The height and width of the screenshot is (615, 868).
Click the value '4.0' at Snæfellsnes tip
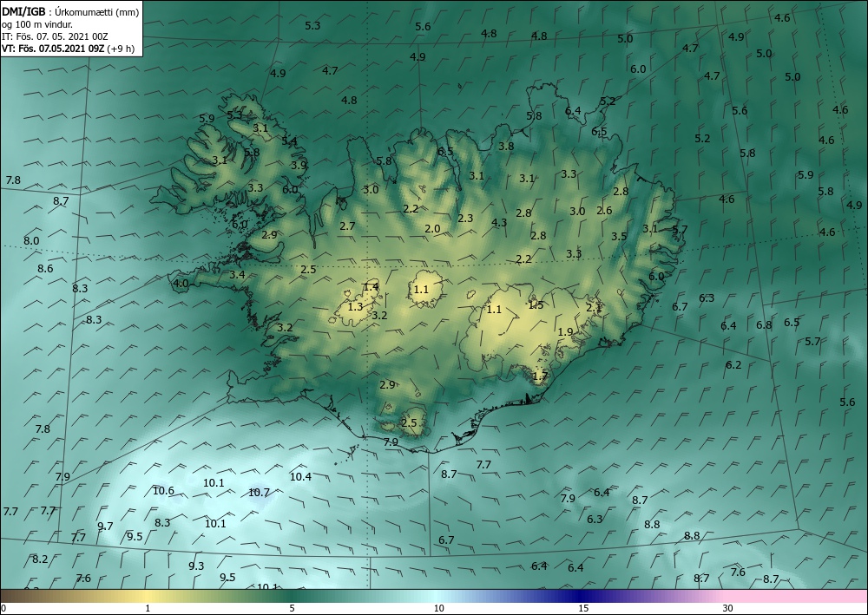tap(181, 284)
